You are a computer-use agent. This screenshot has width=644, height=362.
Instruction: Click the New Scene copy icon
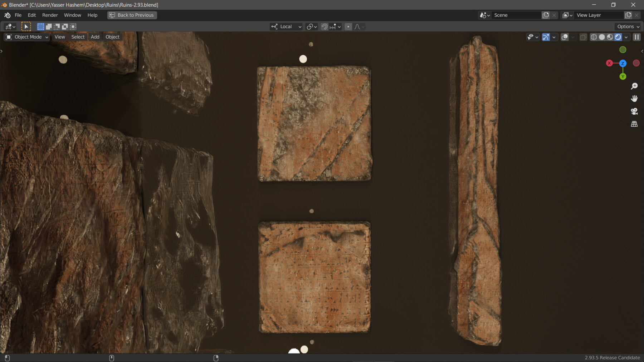(546, 15)
